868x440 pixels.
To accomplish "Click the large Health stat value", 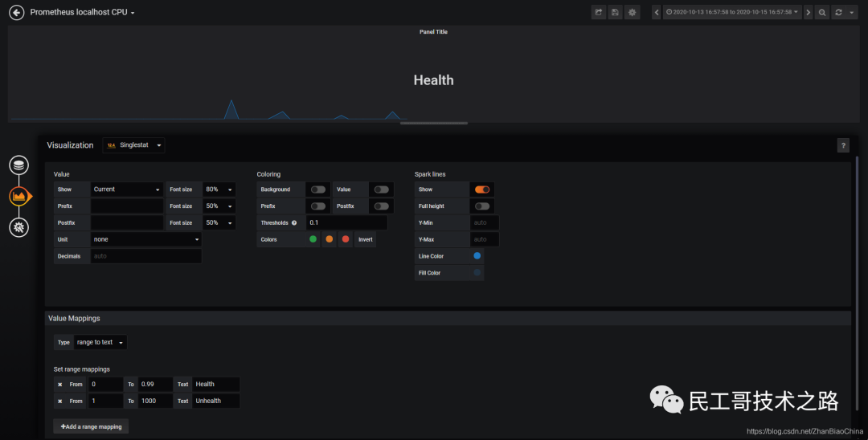I will click(x=433, y=80).
